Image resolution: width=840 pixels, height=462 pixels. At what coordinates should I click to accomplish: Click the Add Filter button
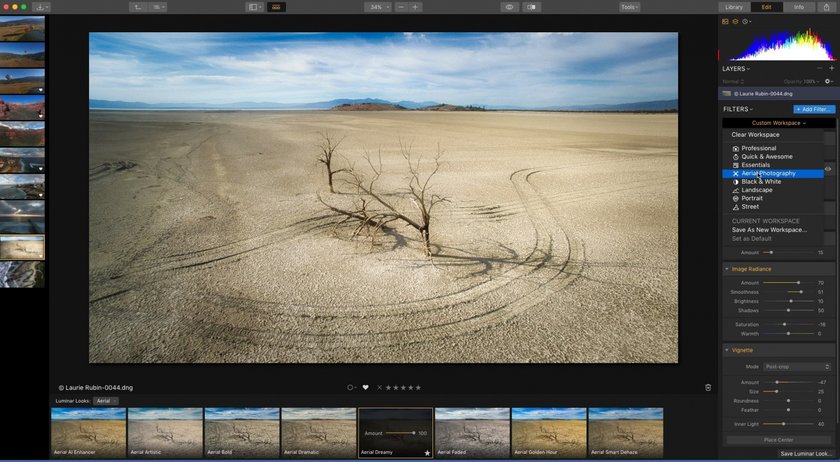point(814,109)
